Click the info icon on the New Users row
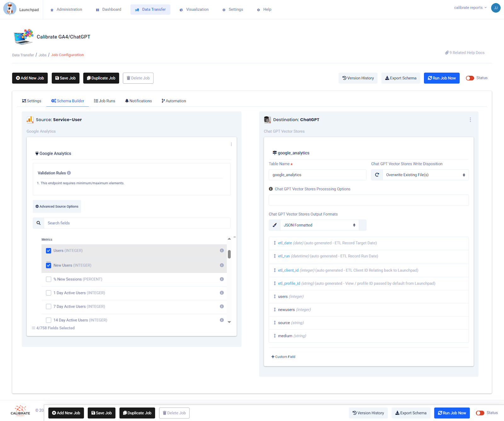This screenshot has width=504, height=421. [x=222, y=265]
